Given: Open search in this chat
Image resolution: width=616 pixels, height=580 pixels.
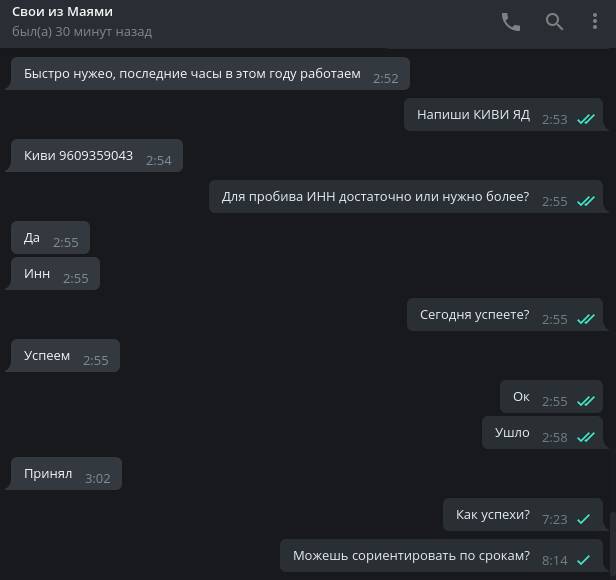Looking at the screenshot, I should [554, 22].
